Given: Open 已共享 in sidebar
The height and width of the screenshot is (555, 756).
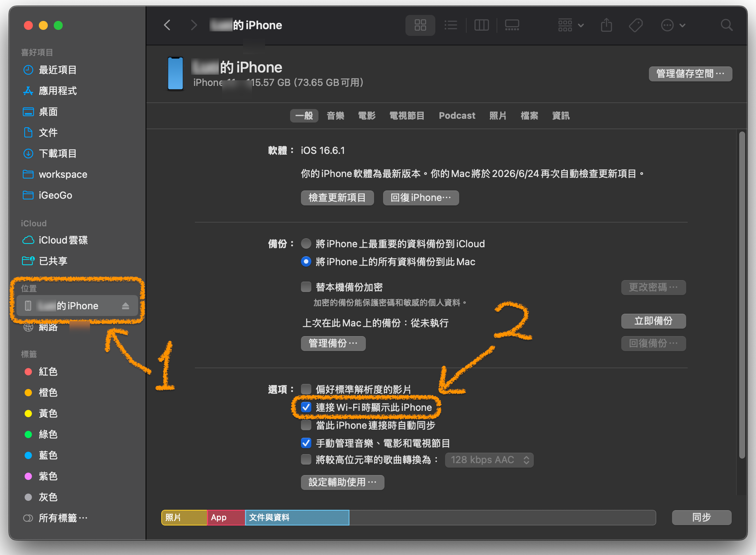Looking at the screenshot, I should [53, 261].
